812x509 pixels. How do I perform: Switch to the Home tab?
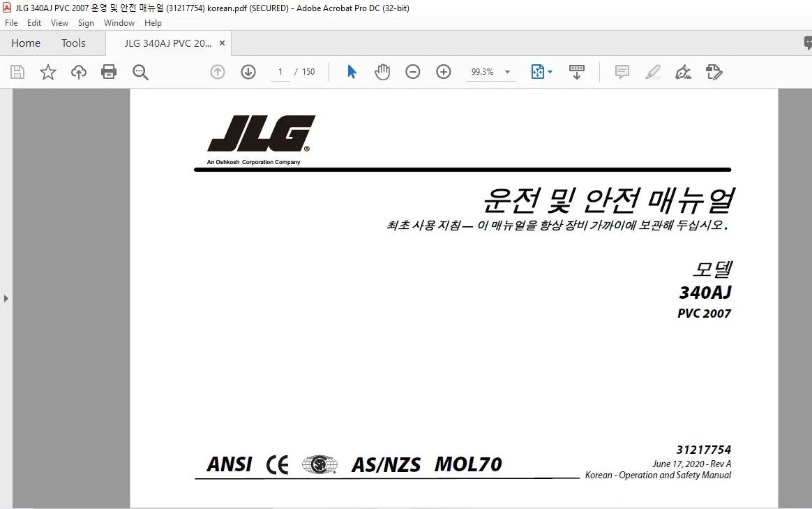click(26, 43)
